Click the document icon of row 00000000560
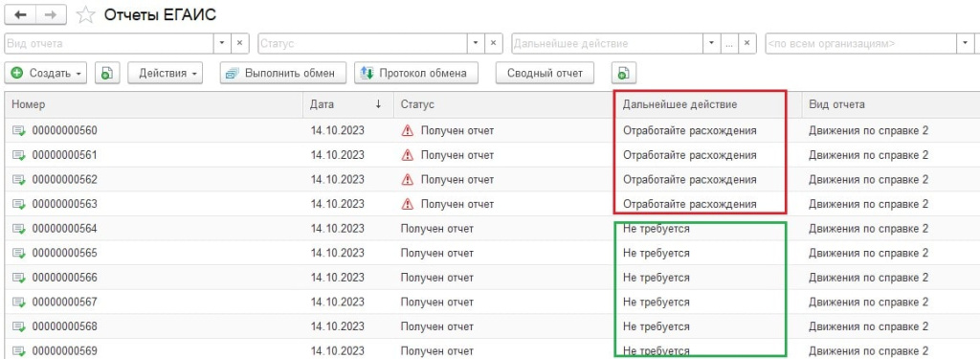980x359 pixels. tap(19, 131)
